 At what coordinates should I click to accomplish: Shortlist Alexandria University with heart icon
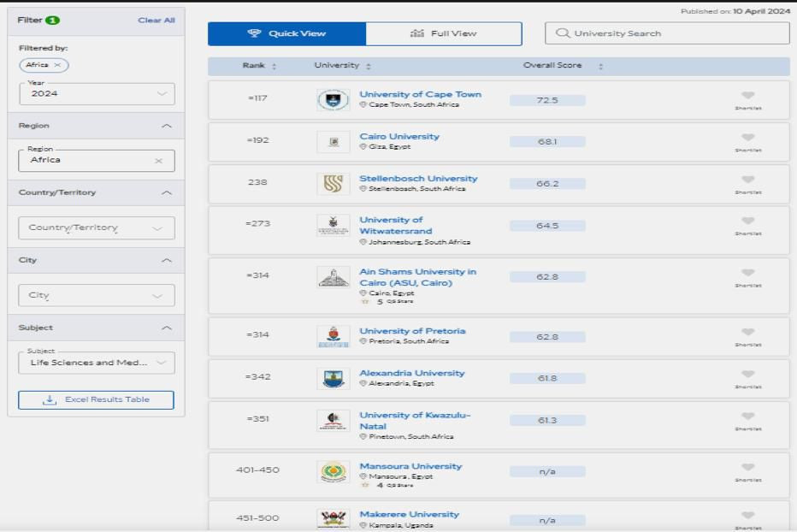click(x=747, y=375)
